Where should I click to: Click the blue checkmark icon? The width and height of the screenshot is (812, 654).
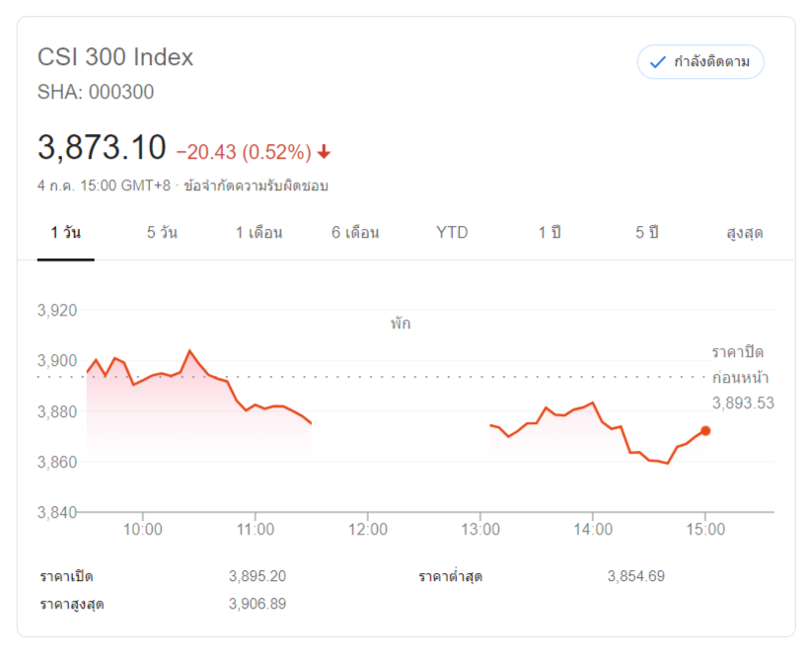click(656, 62)
